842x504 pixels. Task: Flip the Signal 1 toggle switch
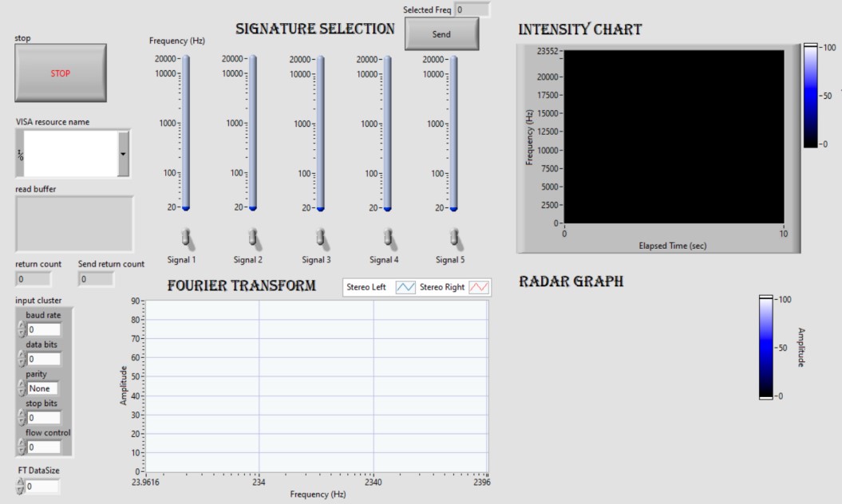[186, 238]
